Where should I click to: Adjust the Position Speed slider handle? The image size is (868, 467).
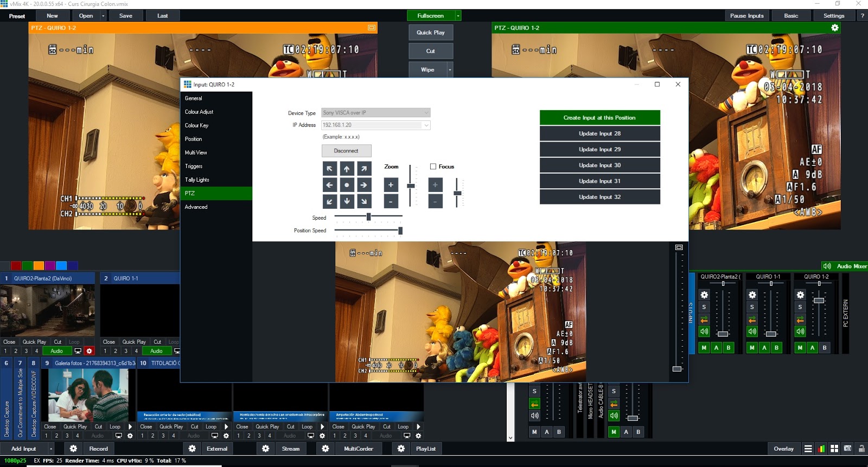click(400, 231)
